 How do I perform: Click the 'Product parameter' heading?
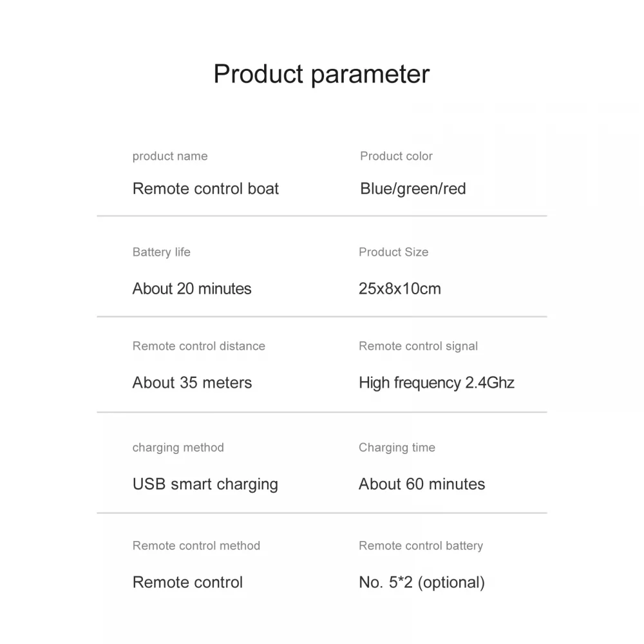click(x=321, y=74)
